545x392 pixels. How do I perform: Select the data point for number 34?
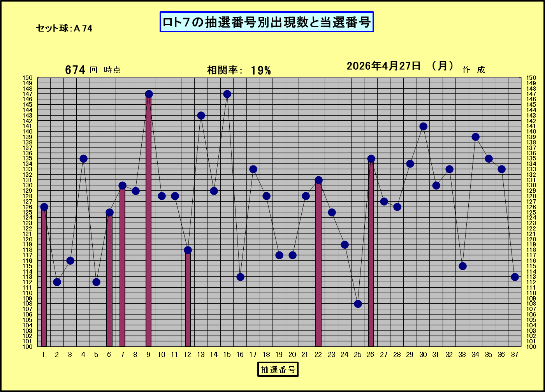pyautogui.click(x=475, y=137)
